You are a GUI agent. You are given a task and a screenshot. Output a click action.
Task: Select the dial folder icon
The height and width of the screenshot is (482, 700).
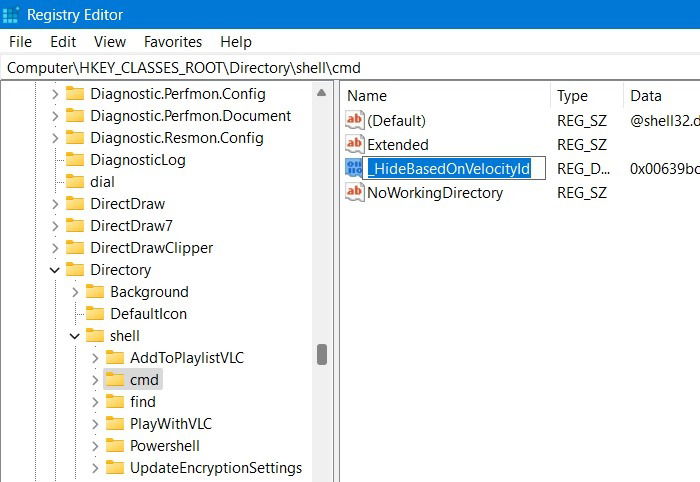click(x=75, y=182)
